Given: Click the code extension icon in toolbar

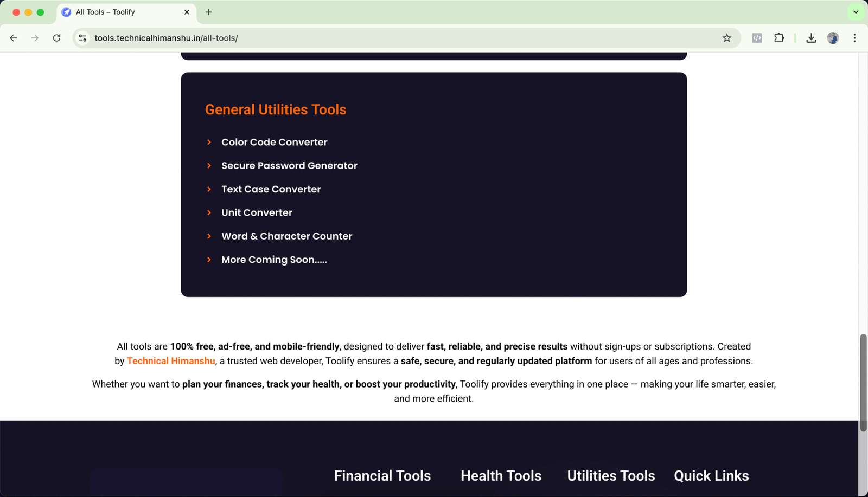Looking at the screenshot, I should tap(757, 38).
